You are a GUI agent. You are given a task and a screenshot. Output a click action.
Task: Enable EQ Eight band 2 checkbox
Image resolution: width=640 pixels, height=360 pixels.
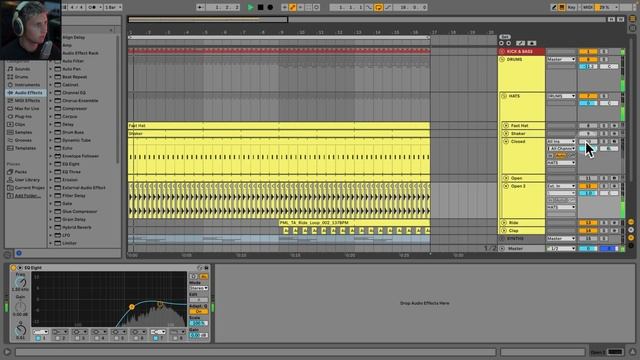click(58, 338)
